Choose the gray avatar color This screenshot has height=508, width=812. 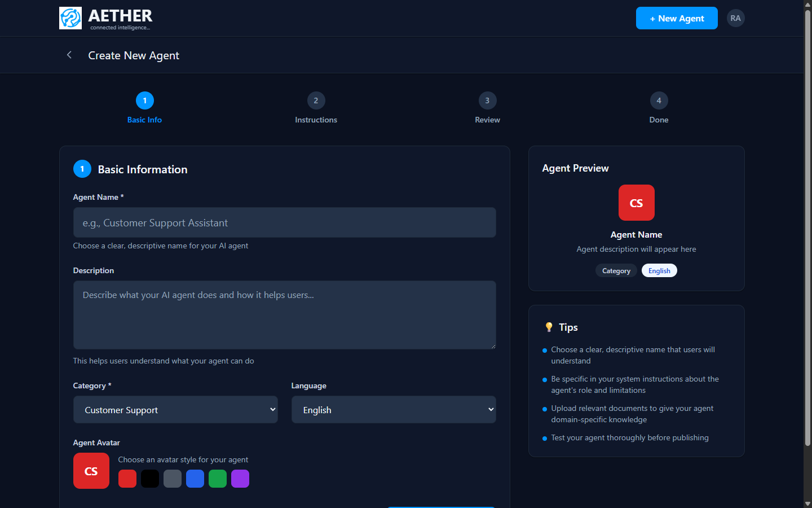(x=173, y=479)
